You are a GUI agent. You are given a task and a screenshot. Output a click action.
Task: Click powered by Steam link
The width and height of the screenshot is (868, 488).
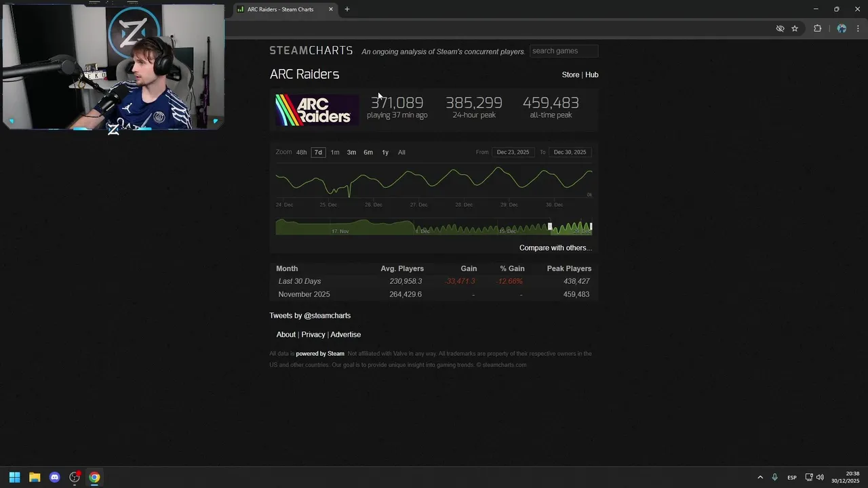(320, 354)
